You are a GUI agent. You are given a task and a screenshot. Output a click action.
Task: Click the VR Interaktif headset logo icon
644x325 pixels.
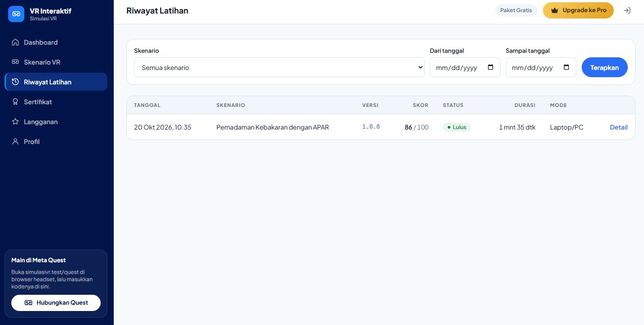[x=16, y=14]
